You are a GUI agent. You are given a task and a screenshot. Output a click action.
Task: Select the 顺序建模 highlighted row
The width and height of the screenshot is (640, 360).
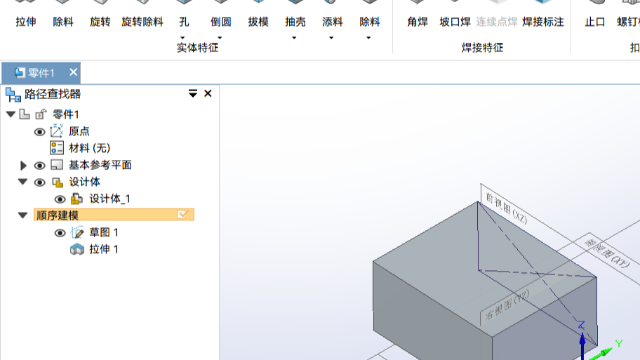pyautogui.click(x=114, y=215)
